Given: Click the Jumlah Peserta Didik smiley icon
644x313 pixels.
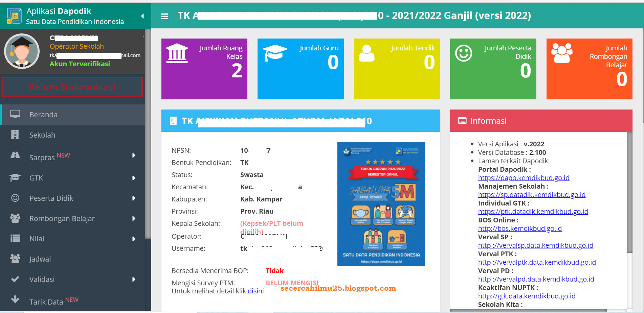Looking at the screenshot, I should [464, 53].
